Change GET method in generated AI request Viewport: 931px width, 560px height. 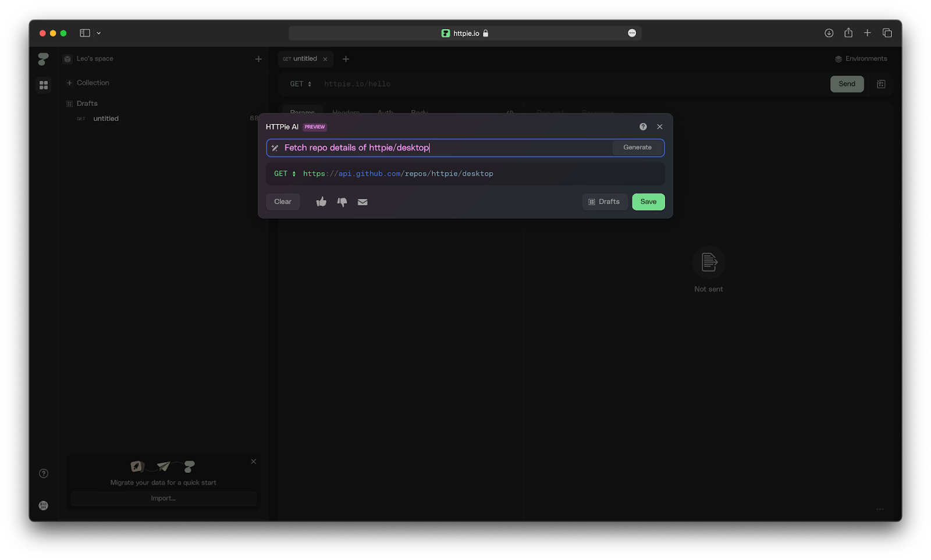coord(285,173)
